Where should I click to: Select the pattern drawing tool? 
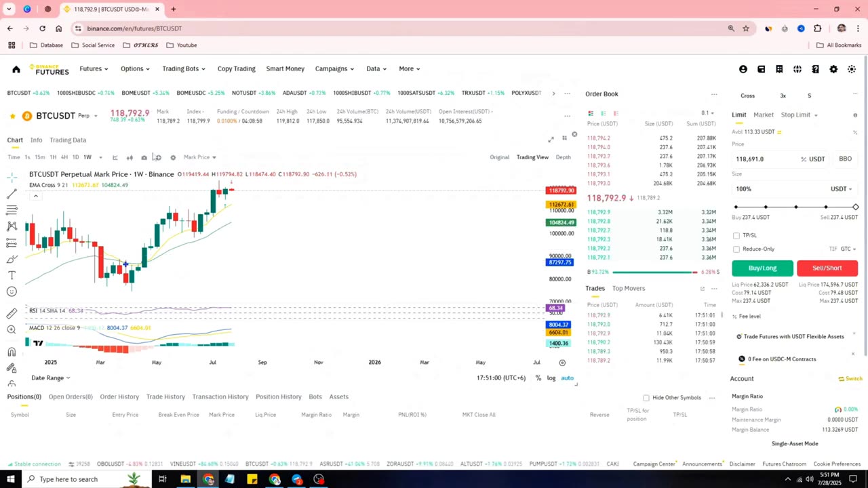(12, 226)
